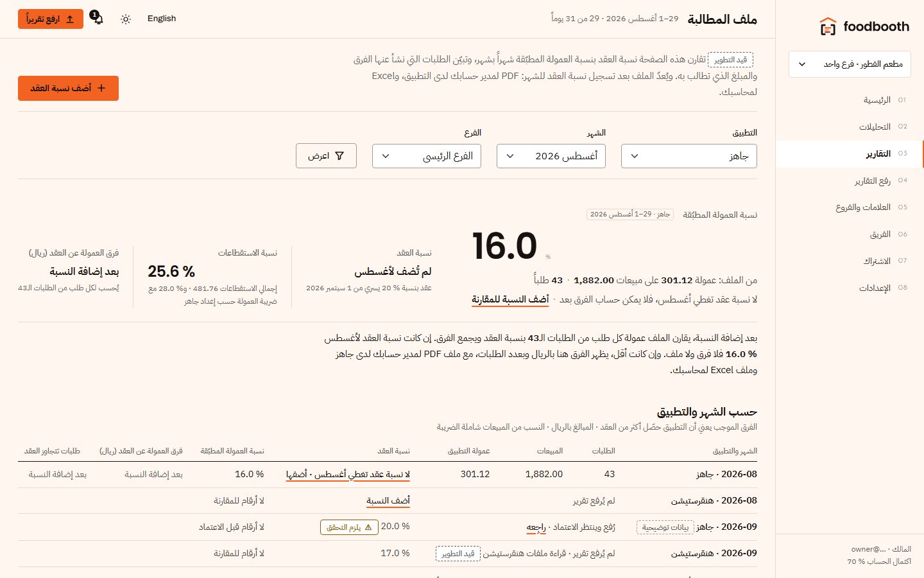Image resolution: width=924 pixels, height=578 pixels.
Task: Open التحليلات in the sidebar
Action: click(850, 127)
